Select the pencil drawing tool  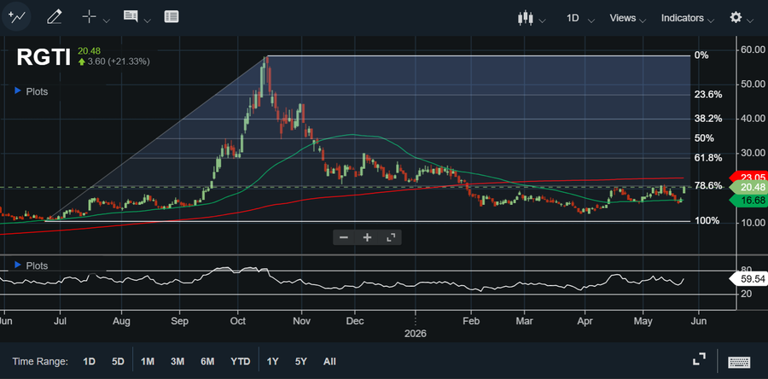[54, 17]
